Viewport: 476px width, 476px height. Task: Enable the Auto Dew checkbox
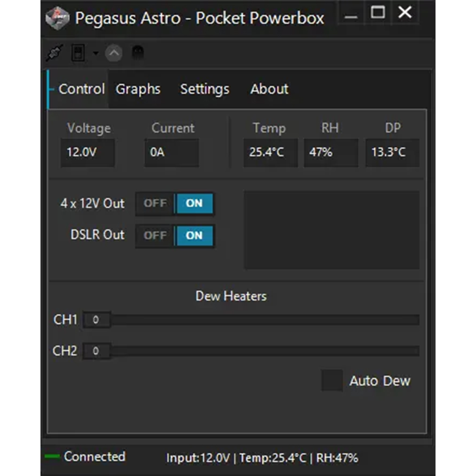[332, 380]
